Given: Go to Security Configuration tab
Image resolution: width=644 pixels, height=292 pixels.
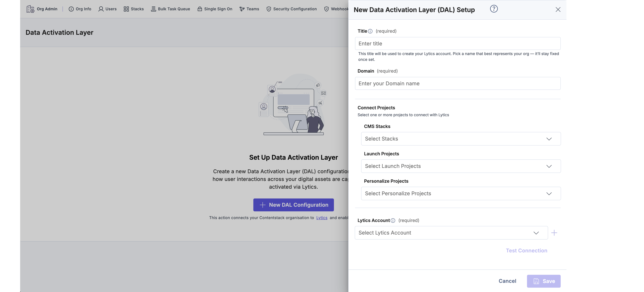Looking at the screenshot, I should click(291, 9).
